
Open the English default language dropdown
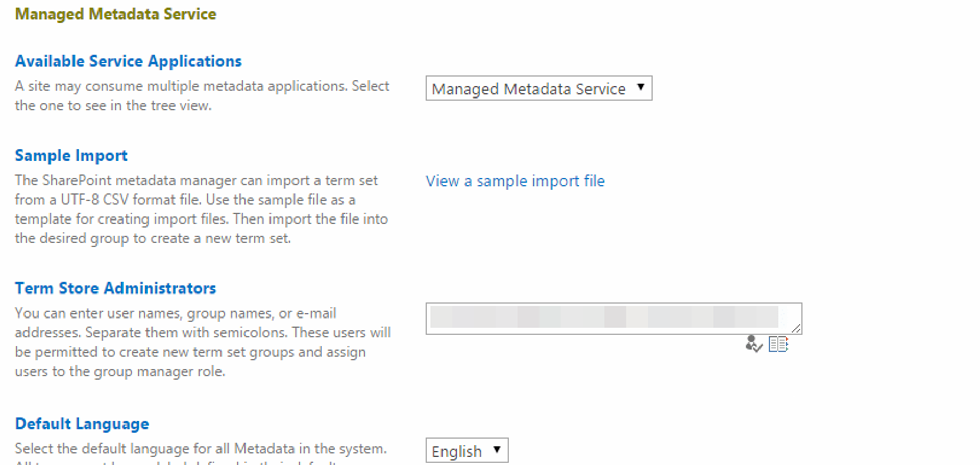click(x=467, y=451)
